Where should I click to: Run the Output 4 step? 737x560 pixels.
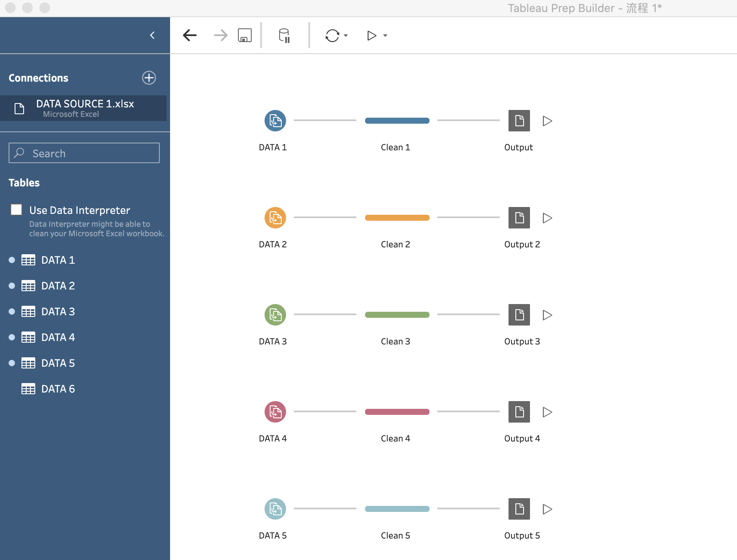547,412
